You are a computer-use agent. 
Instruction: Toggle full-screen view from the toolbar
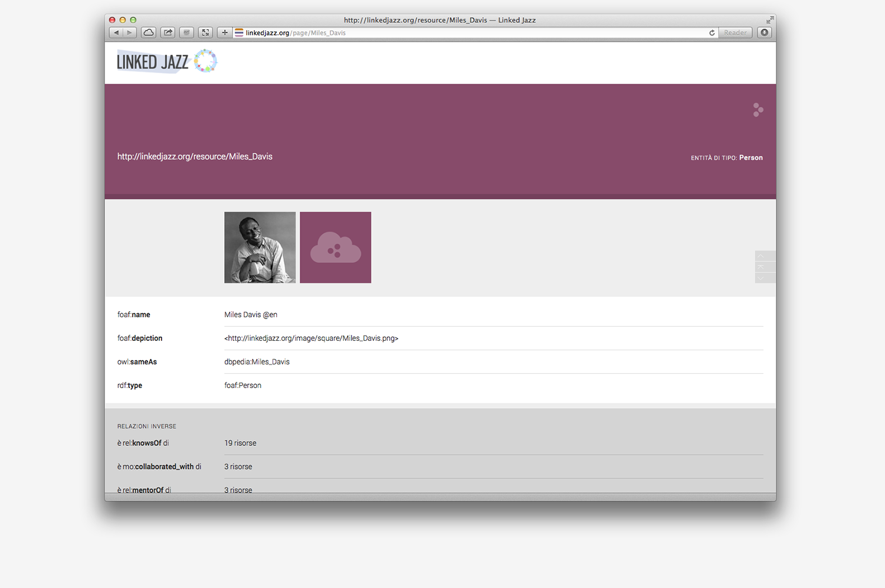click(x=205, y=32)
